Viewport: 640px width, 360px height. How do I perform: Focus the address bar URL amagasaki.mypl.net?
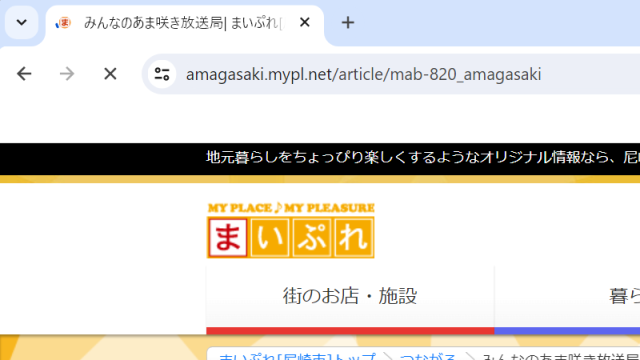point(363,74)
